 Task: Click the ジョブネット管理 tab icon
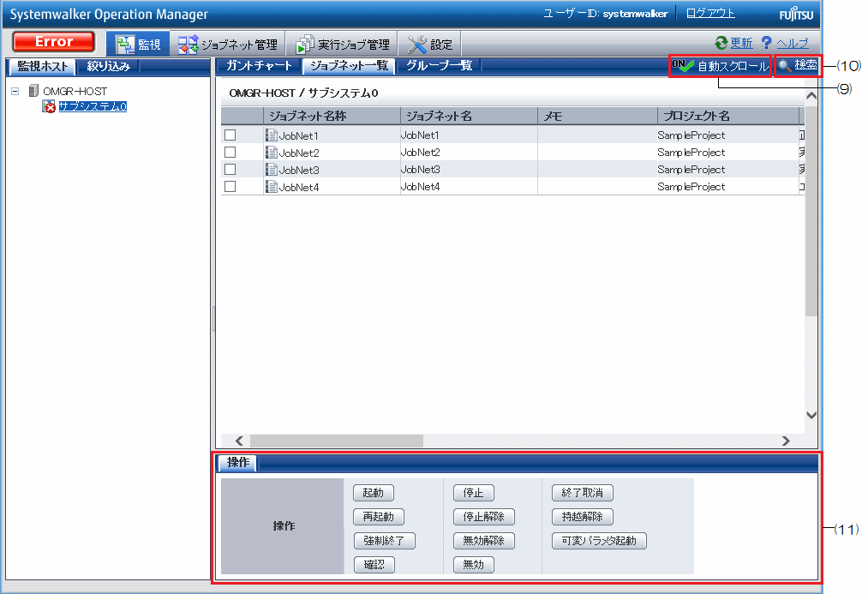pos(189,45)
